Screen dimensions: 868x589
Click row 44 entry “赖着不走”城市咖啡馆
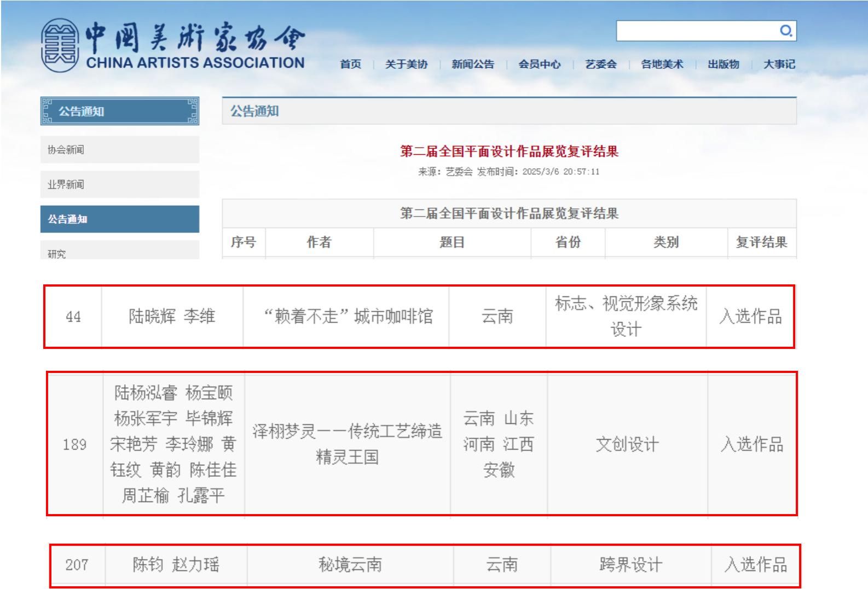[x=348, y=317]
